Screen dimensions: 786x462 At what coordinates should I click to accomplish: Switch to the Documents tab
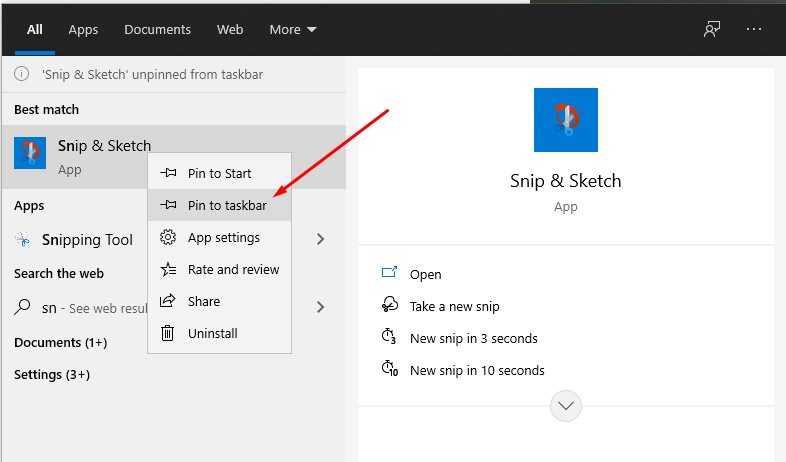pyautogui.click(x=157, y=30)
